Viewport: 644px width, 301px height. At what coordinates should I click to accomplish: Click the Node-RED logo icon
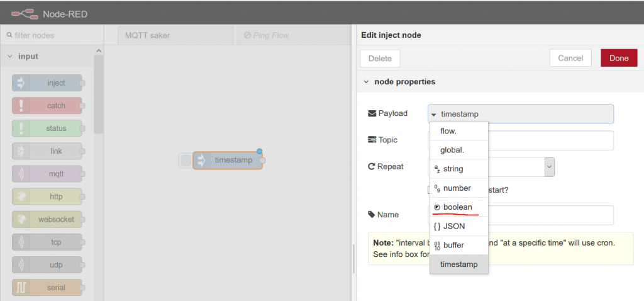click(25, 14)
